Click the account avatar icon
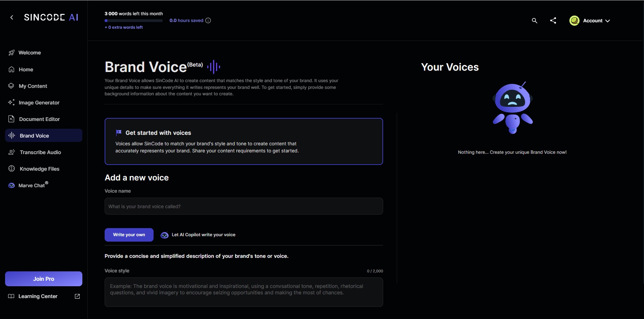The width and height of the screenshot is (644, 319). coord(574,21)
